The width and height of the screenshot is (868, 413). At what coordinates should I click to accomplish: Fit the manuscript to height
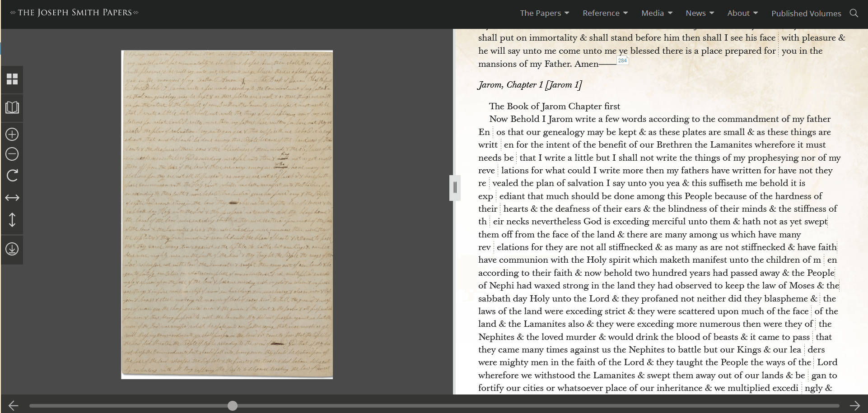pyautogui.click(x=12, y=220)
